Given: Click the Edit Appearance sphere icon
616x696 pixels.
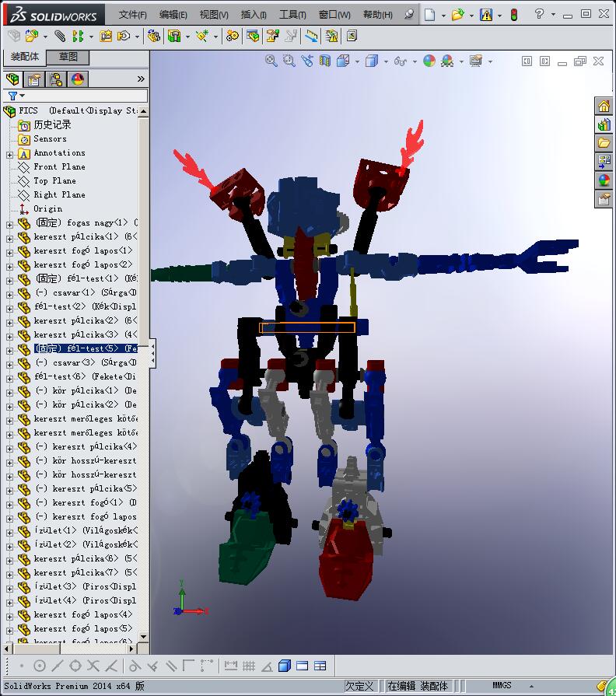Looking at the screenshot, I should (x=429, y=61).
